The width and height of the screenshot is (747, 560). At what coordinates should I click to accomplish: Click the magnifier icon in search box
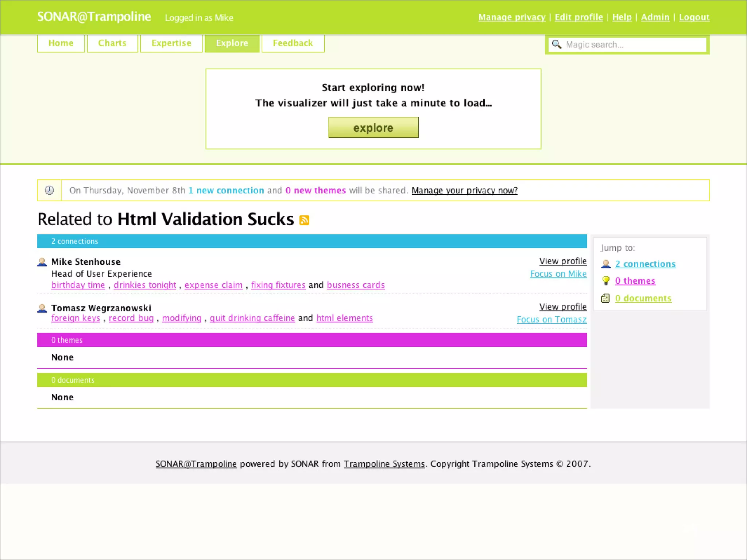pyautogui.click(x=556, y=44)
